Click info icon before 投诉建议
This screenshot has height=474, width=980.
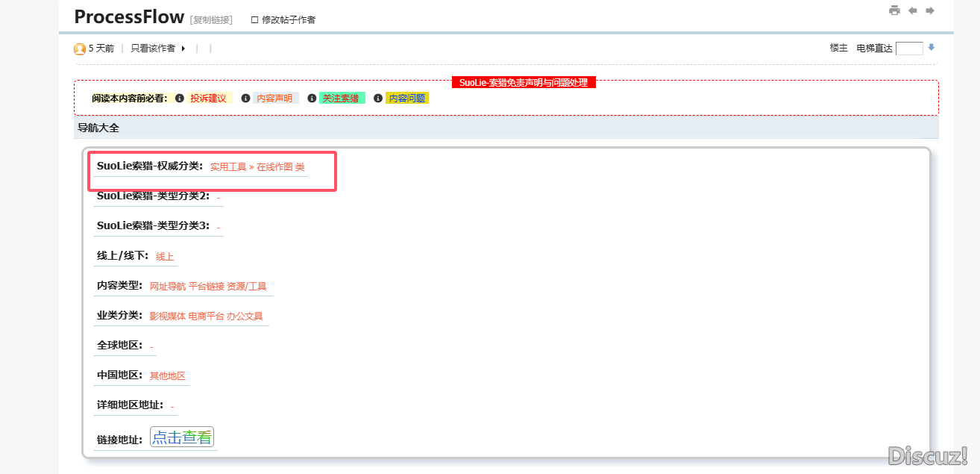(180, 99)
